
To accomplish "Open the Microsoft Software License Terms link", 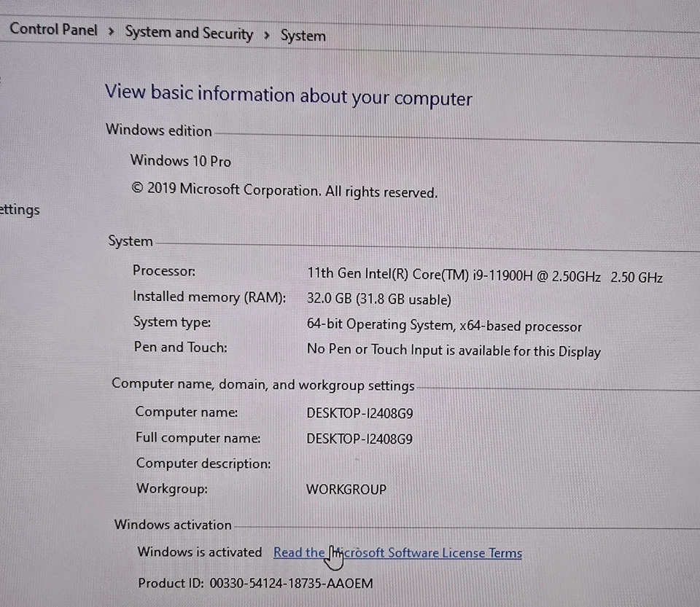I will click(x=397, y=553).
